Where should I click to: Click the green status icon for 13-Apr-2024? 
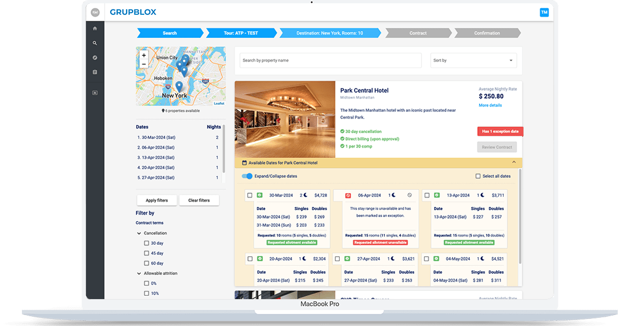pos(437,195)
